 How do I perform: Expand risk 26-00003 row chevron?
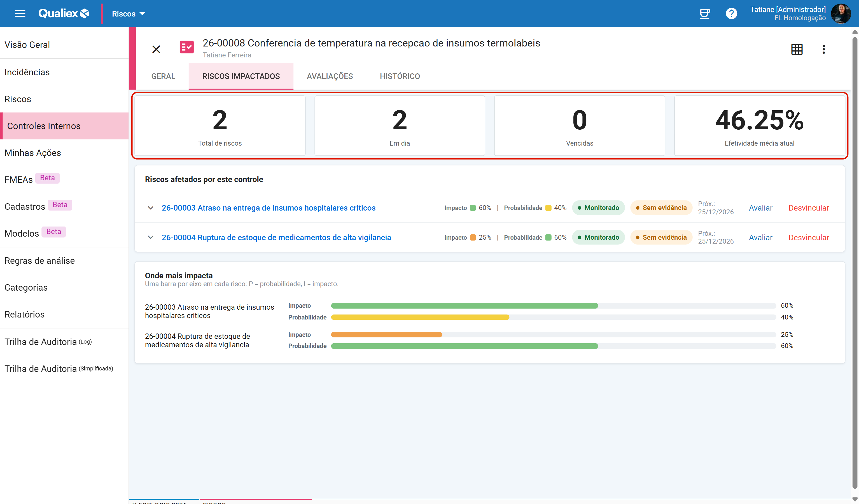[x=150, y=208]
